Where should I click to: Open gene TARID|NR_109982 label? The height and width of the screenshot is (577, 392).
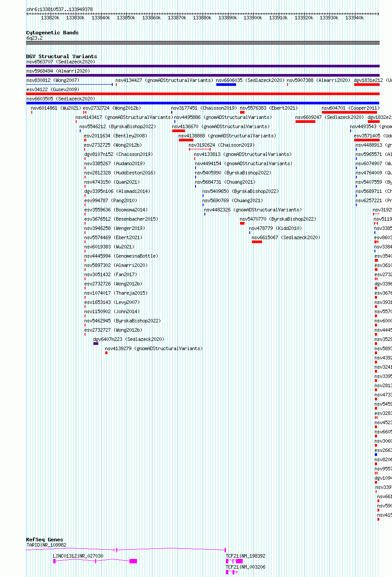[x=46, y=545]
